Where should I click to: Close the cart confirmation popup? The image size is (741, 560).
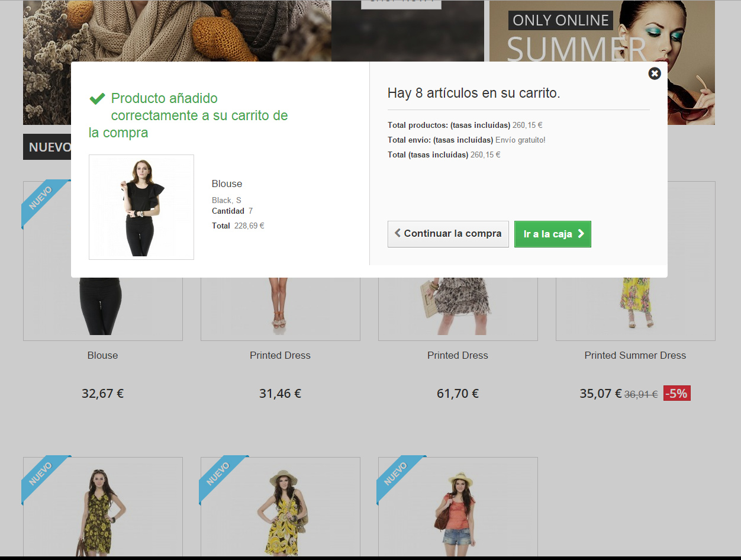click(655, 73)
